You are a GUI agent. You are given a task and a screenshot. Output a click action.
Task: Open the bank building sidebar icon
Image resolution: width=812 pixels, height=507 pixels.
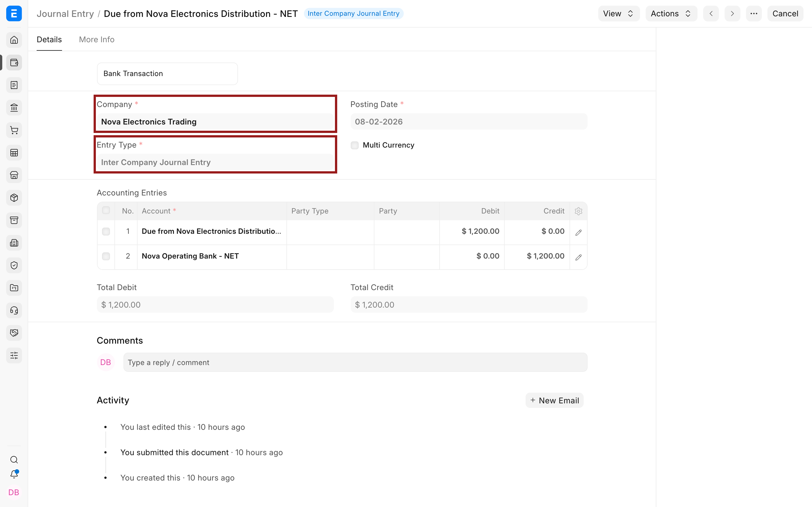click(x=14, y=108)
